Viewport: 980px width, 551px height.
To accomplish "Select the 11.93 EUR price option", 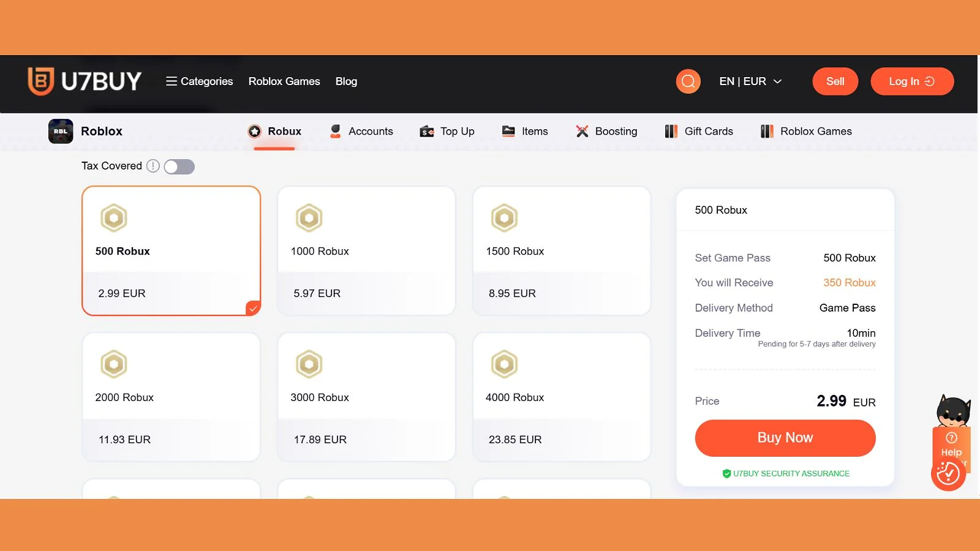I will (124, 440).
